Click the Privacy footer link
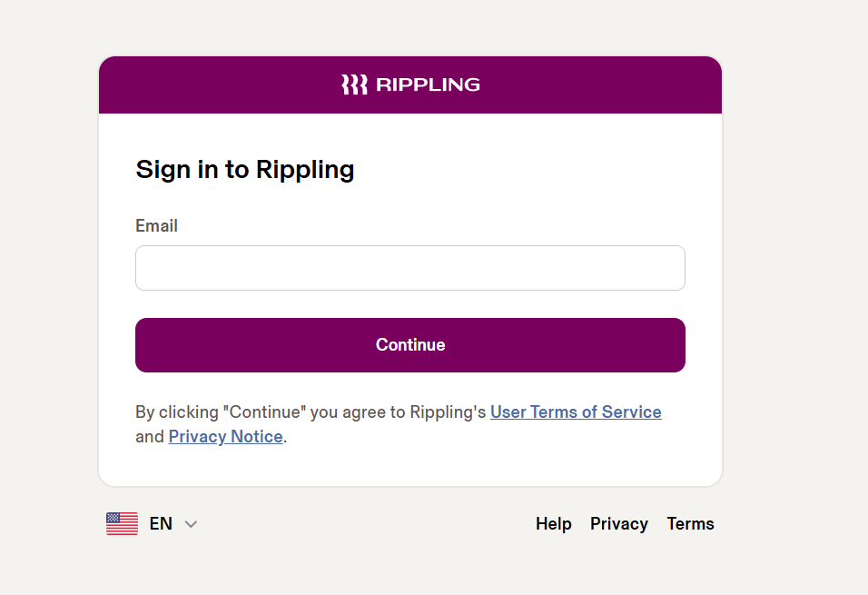This screenshot has width=868, height=595. click(x=618, y=523)
